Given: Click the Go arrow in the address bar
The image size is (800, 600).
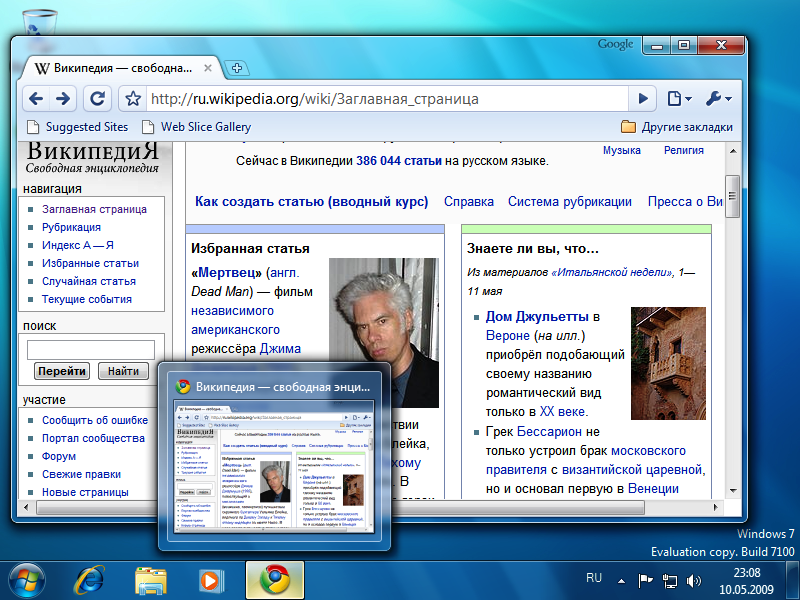Looking at the screenshot, I should tap(643, 98).
